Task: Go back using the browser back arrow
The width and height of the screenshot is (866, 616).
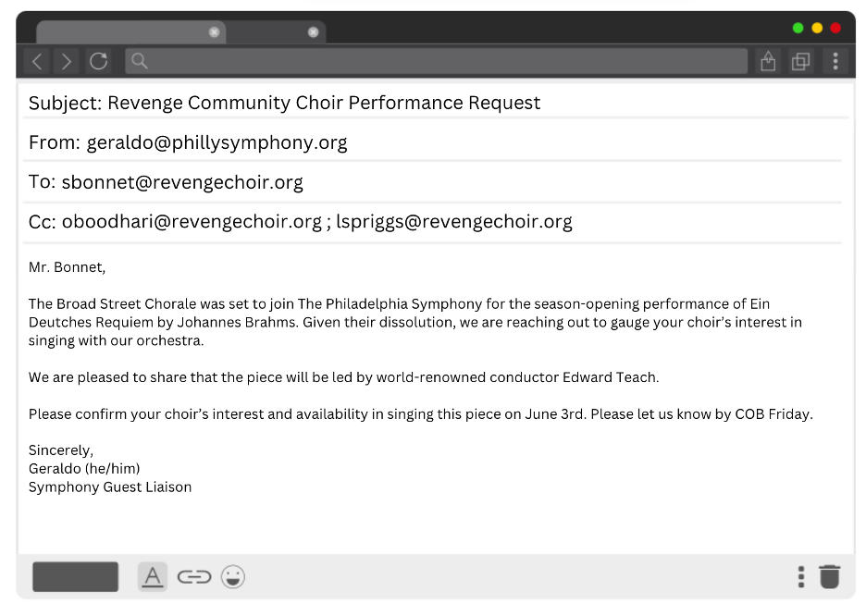Action: click(x=37, y=62)
